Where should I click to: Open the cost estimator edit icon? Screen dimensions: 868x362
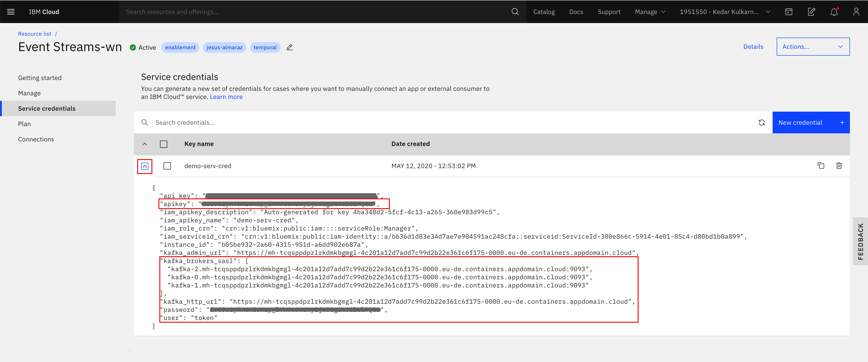[811, 12]
